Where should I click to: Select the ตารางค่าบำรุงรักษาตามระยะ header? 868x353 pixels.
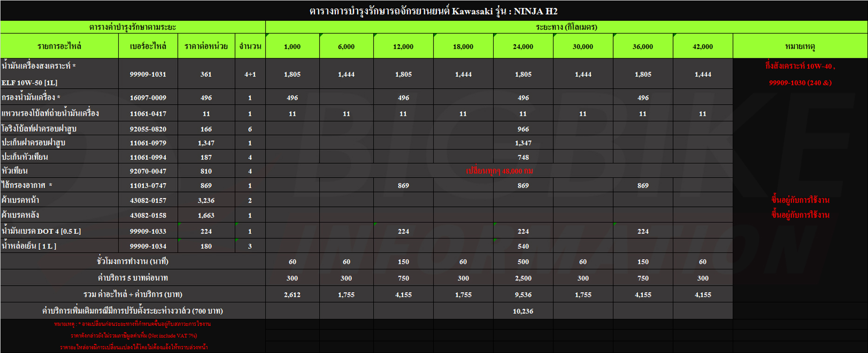(x=133, y=27)
